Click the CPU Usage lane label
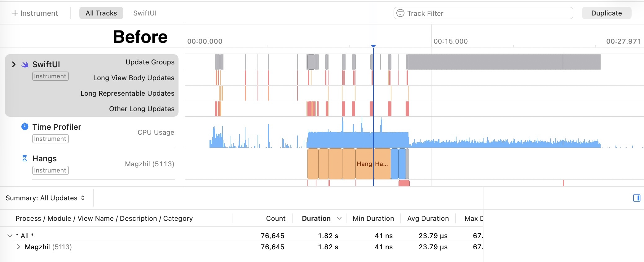This screenshot has width=644, height=262. pos(156,132)
